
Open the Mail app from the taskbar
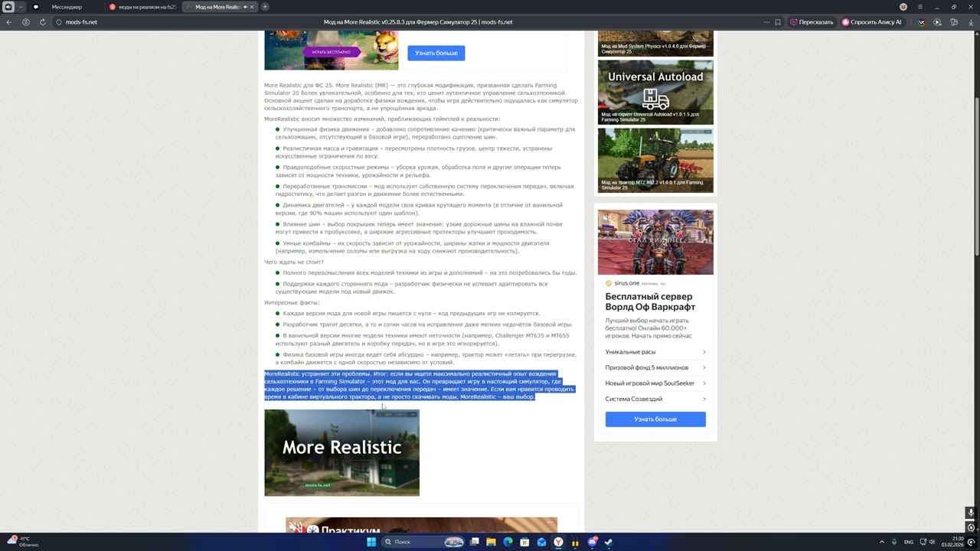[541, 542]
